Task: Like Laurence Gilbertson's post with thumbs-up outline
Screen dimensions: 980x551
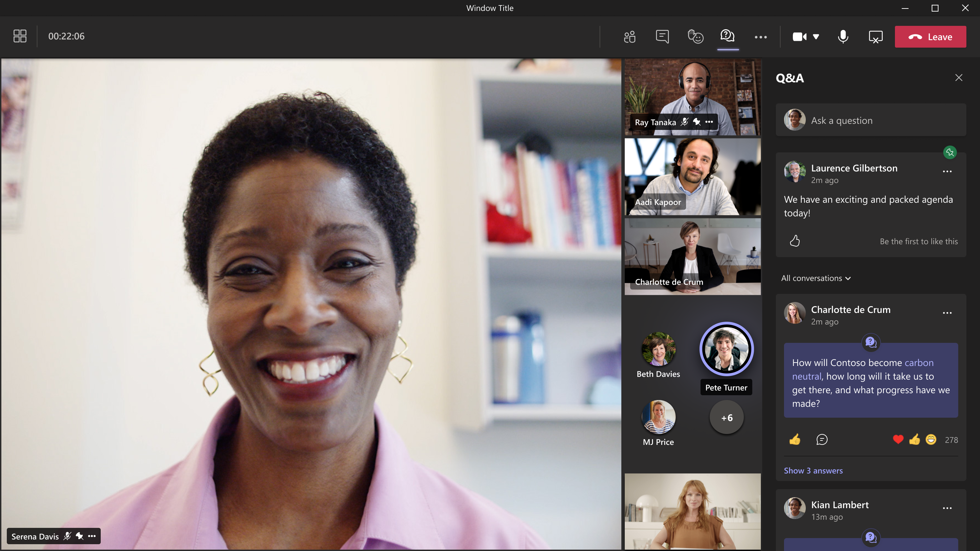Action: click(795, 241)
